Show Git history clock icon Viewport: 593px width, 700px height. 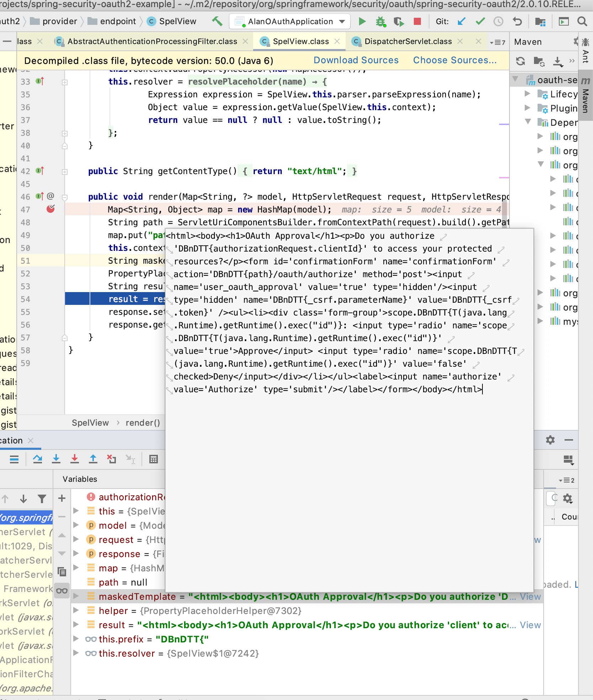(x=498, y=21)
